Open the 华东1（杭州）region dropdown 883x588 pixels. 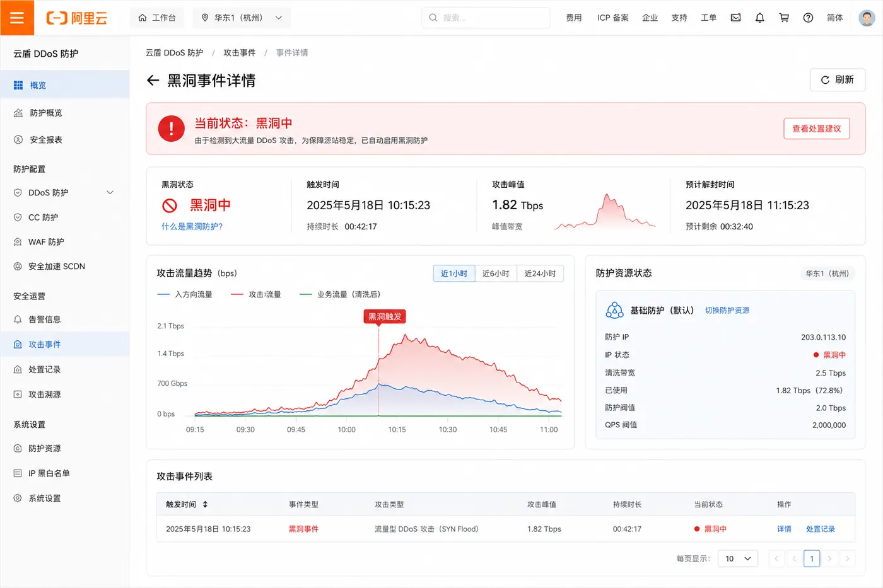click(242, 18)
